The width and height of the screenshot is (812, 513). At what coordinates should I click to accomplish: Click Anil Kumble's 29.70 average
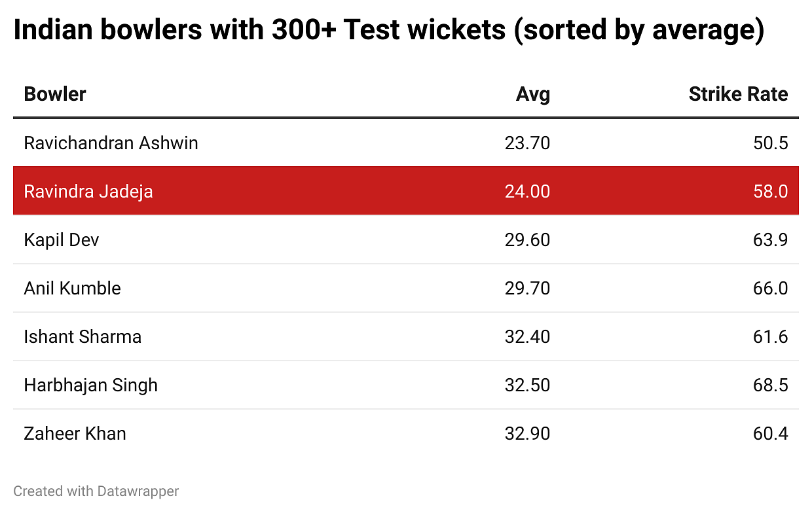[x=527, y=288]
